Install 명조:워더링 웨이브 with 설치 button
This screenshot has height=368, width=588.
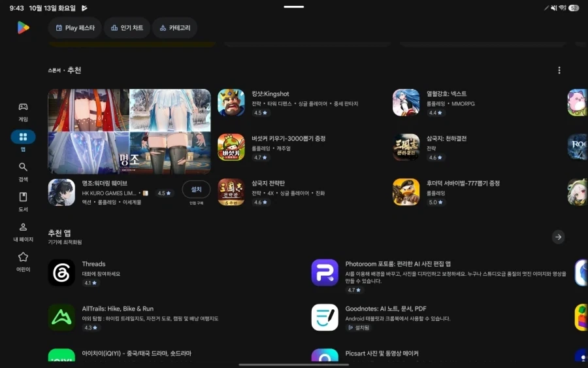tap(196, 190)
